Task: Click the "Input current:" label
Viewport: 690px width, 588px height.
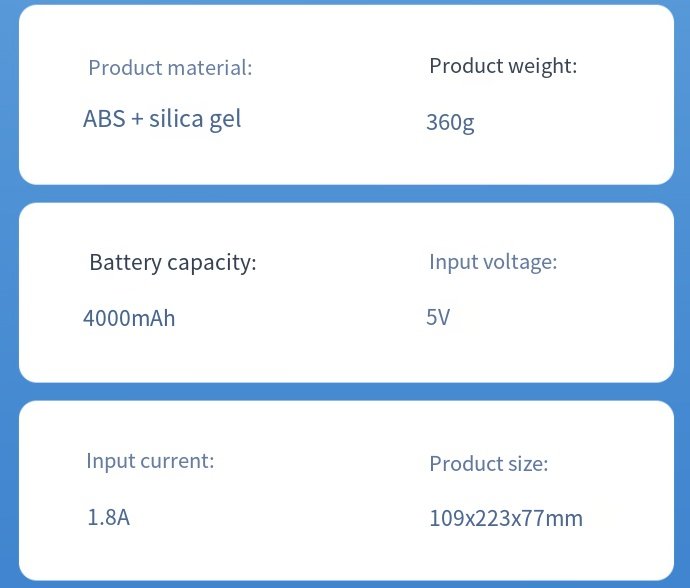Action: click(x=150, y=461)
